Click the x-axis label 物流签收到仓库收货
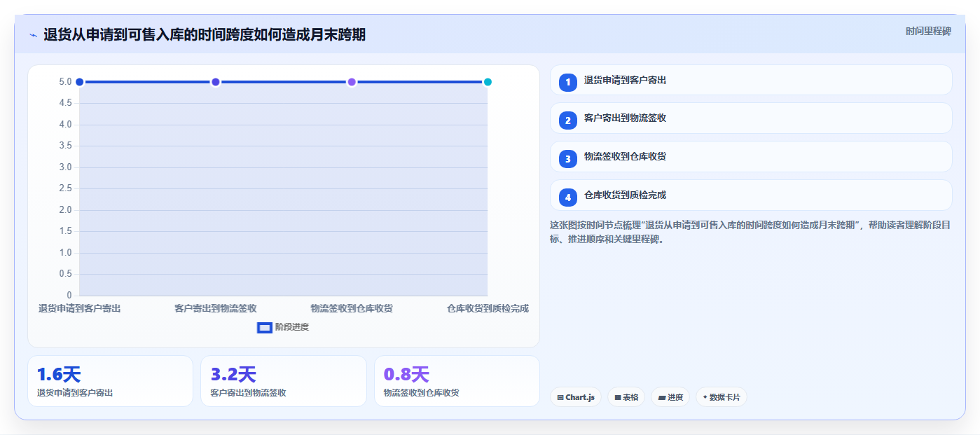980x435 pixels. [352, 308]
